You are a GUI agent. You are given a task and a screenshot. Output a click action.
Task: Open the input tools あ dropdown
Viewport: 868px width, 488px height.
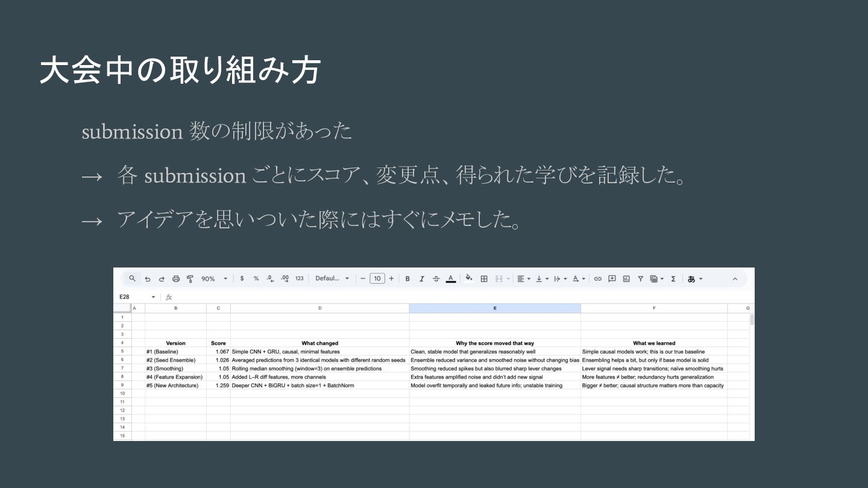point(695,278)
